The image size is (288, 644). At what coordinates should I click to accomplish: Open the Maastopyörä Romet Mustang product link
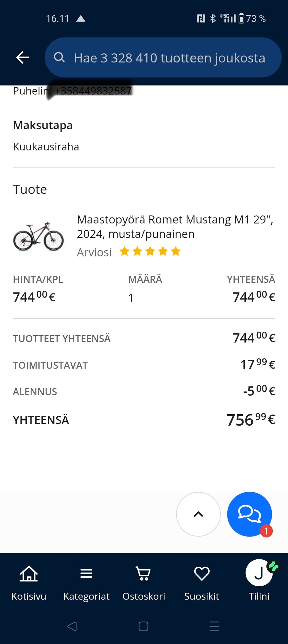(x=175, y=226)
